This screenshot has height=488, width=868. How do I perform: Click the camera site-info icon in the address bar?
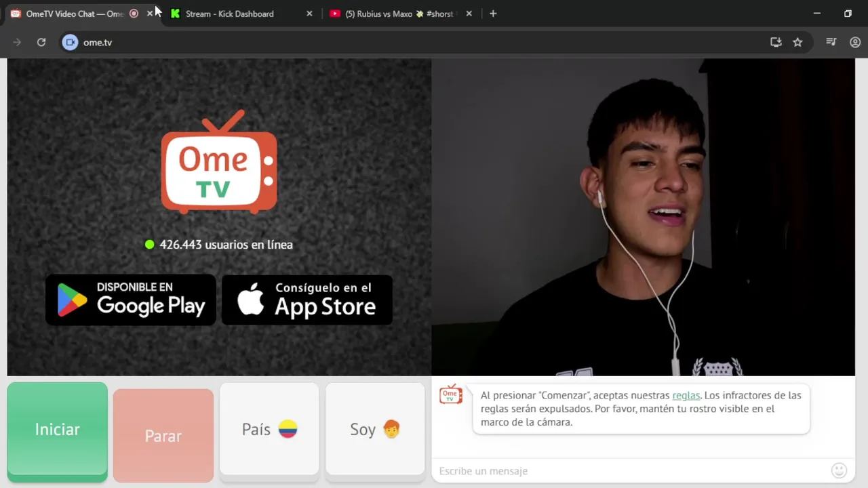click(x=70, y=42)
